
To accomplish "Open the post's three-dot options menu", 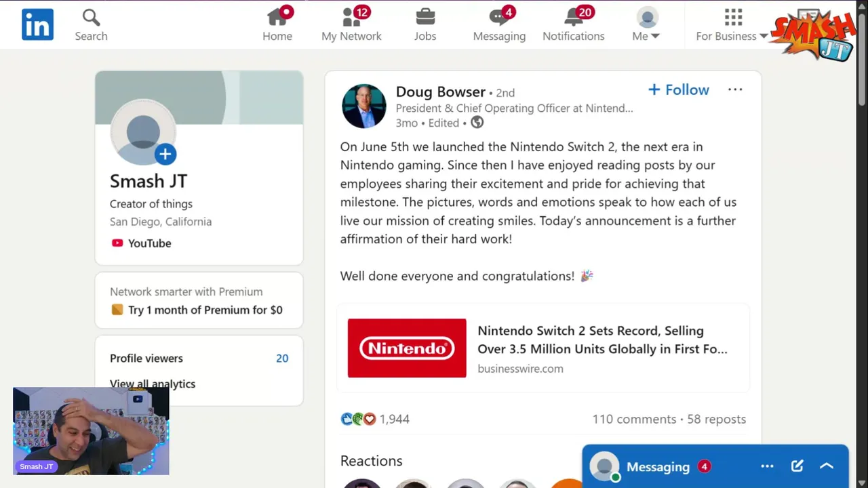I will point(735,89).
